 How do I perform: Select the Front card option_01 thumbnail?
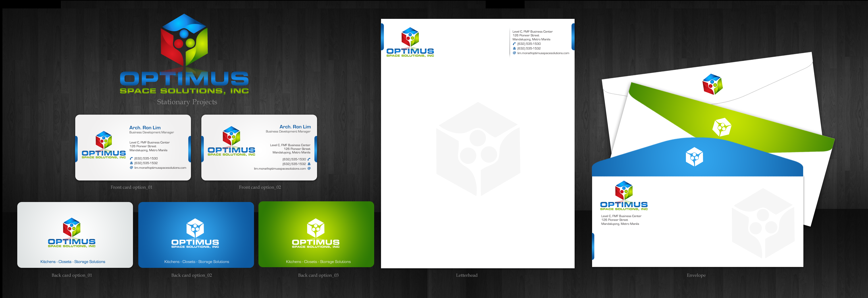[133, 147]
